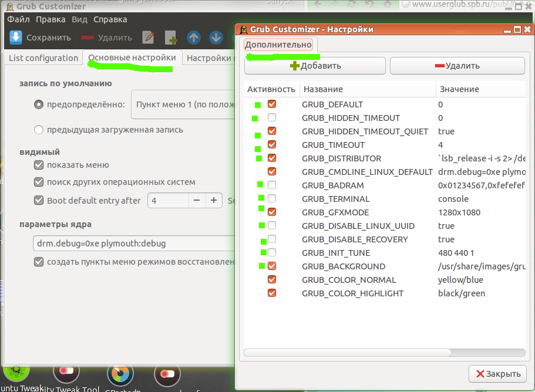Click the value 1280x1080 for GRUB_GFXMODE
Screen dimensions: 535x392
coord(459,212)
